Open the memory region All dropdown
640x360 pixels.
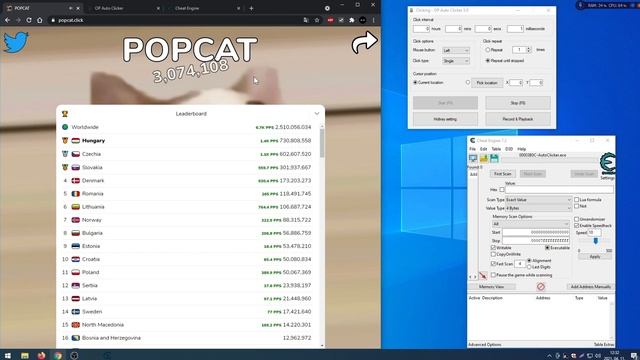tap(531, 224)
